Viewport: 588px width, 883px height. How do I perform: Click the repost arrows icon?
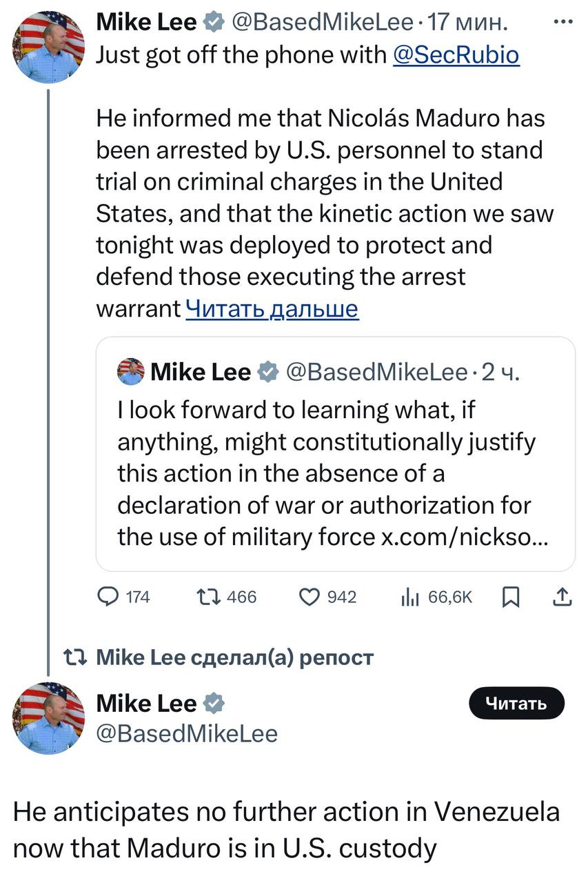coord(206,597)
